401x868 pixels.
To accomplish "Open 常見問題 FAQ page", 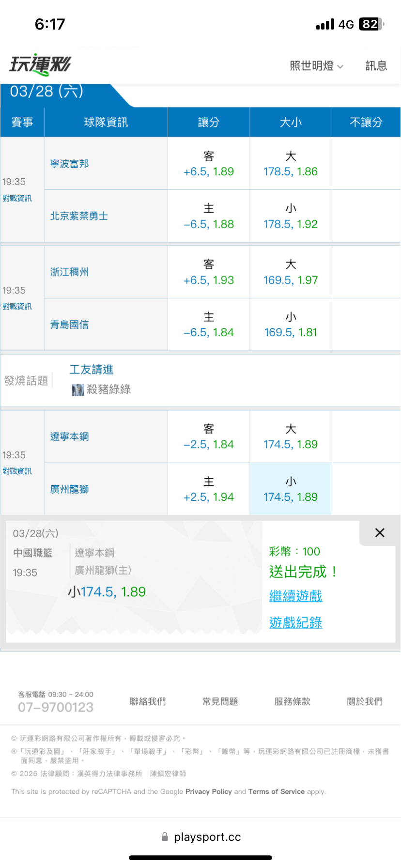I will [x=220, y=701].
